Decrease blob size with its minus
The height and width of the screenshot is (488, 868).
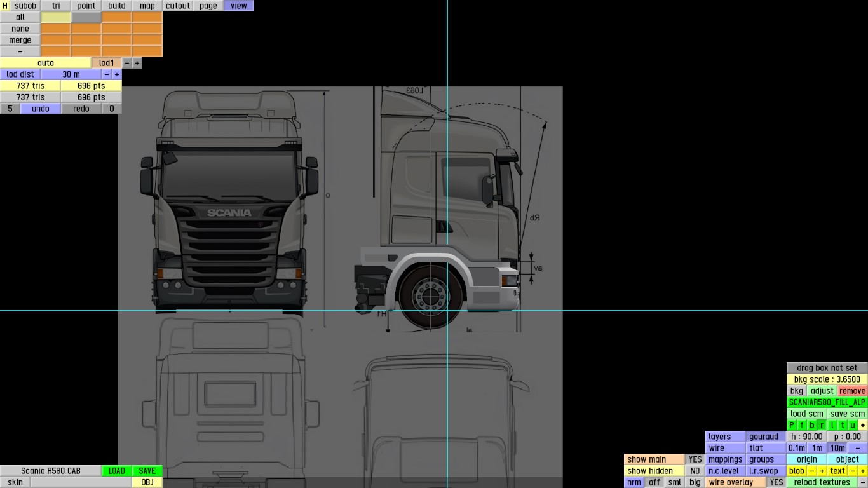[x=812, y=471]
